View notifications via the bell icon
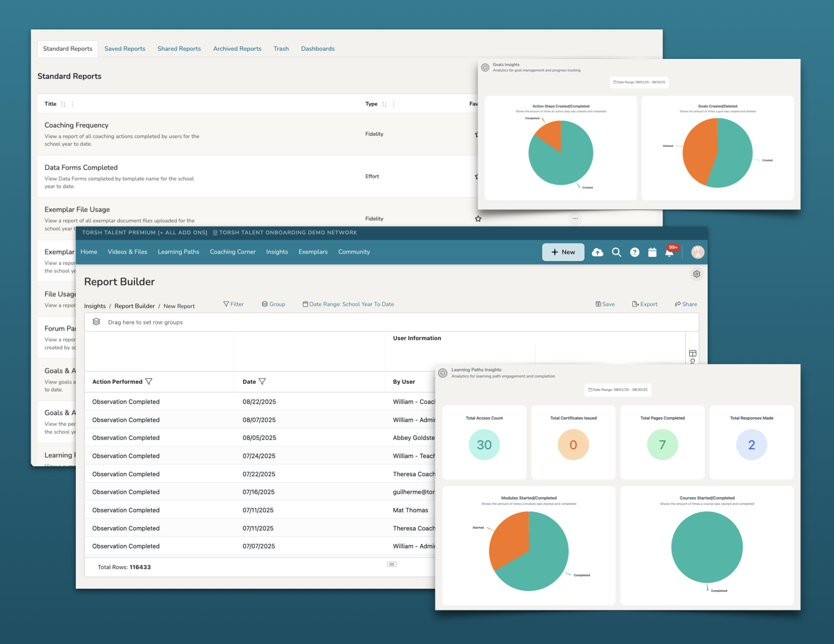 tap(669, 253)
